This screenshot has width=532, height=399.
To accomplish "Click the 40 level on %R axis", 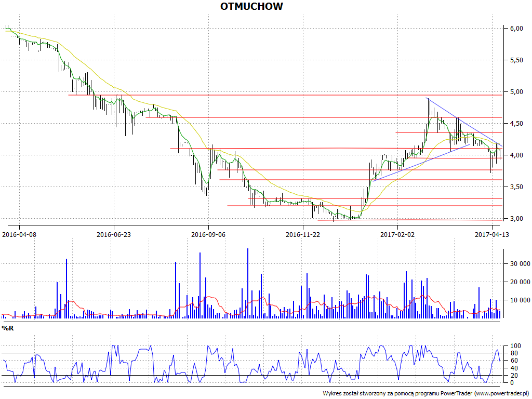I will click(513, 368).
